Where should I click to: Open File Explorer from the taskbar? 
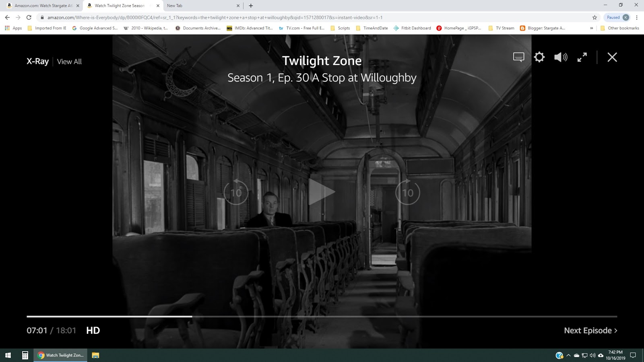[x=95, y=355]
